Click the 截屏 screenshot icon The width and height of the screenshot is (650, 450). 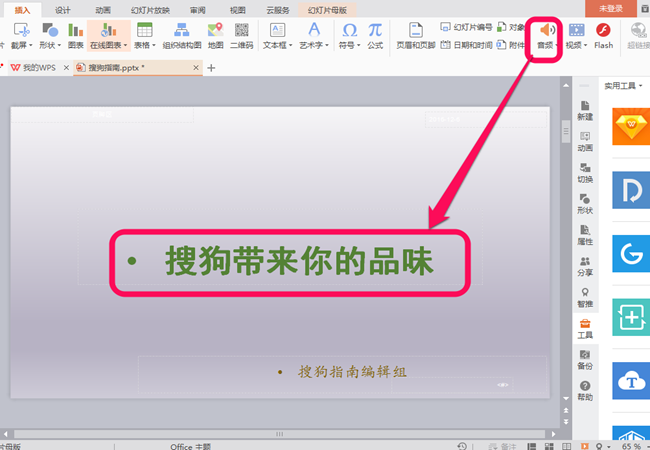[22, 30]
